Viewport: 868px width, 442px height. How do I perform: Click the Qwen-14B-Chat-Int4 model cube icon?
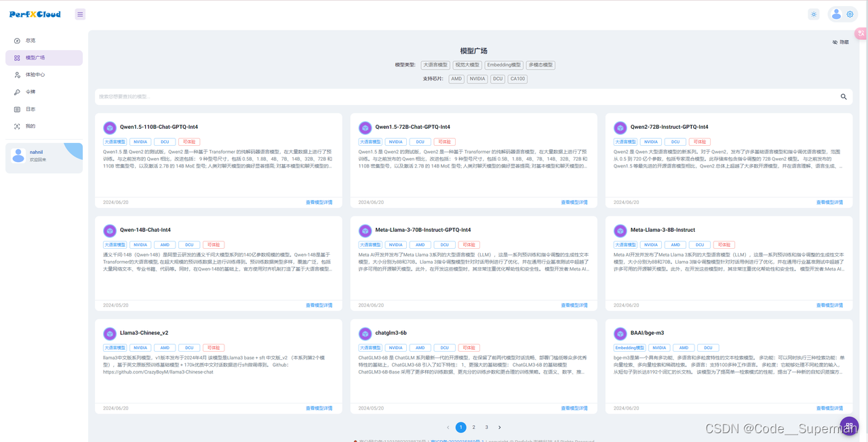click(x=110, y=230)
